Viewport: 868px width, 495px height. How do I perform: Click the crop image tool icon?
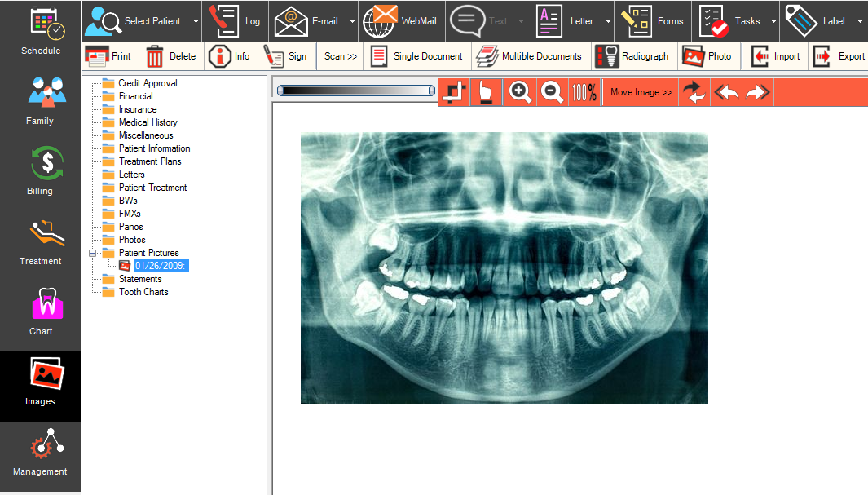[454, 92]
